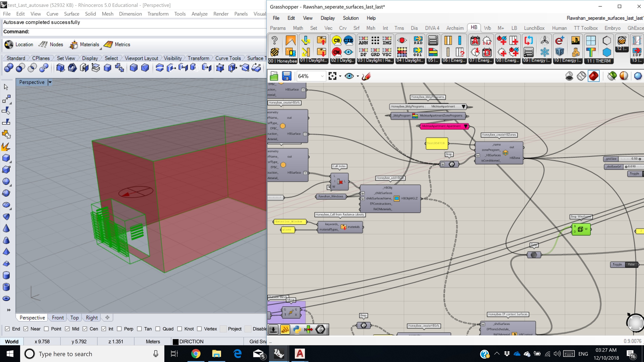Select the Boolean Union solid tool icon
The image size is (644, 362).
click(x=9, y=68)
